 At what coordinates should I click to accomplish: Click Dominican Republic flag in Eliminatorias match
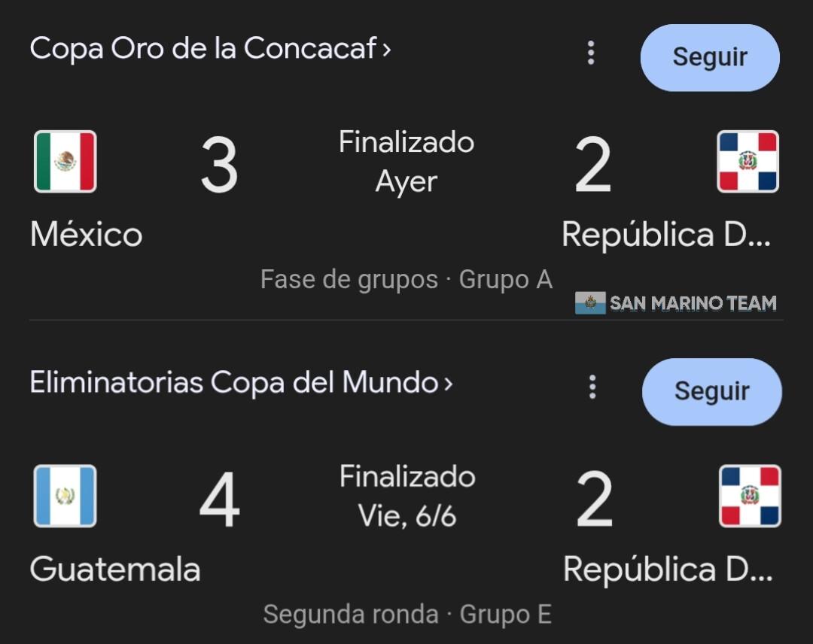coord(750,496)
